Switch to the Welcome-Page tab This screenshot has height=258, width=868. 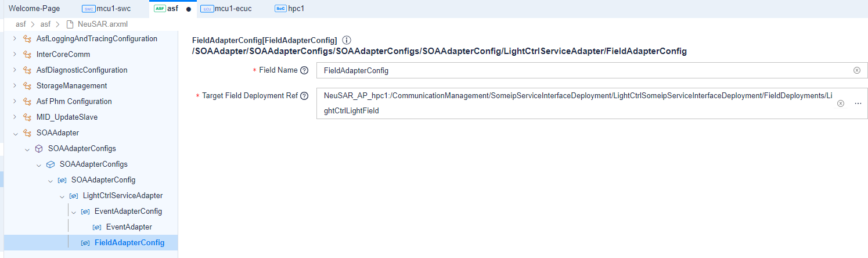[x=34, y=9]
